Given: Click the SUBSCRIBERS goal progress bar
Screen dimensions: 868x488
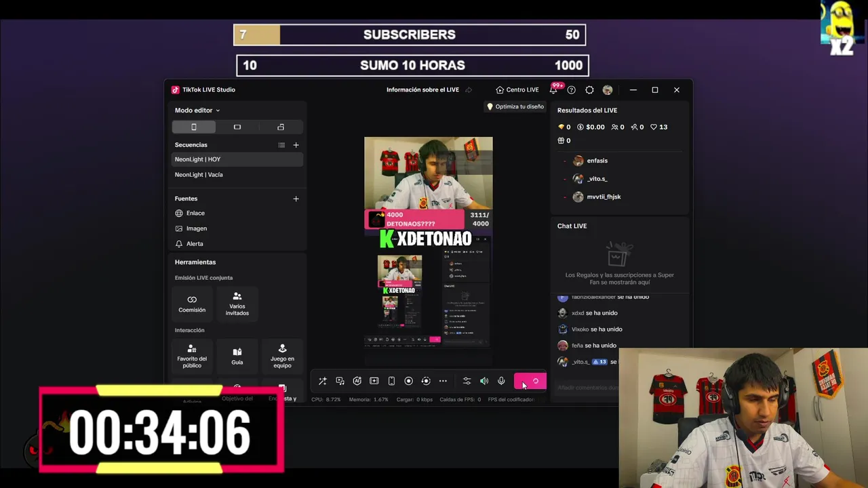Looking at the screenshot, I should pos(410,35).
